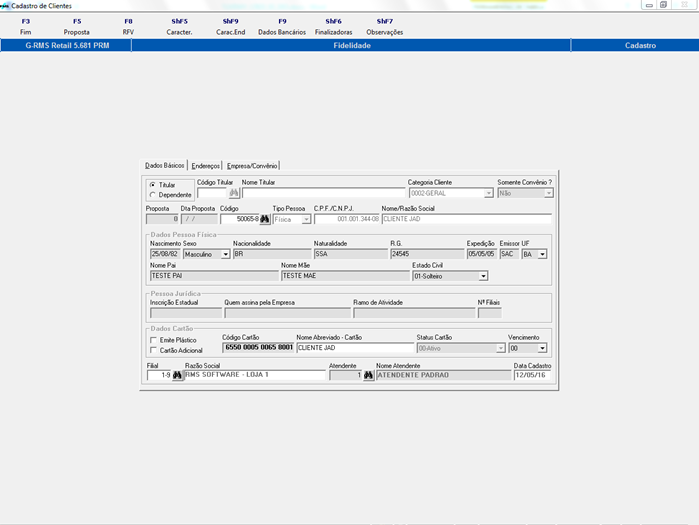This screenshot has width=699, height=525.
Task: Click the Cadastro header label
Action: [x=640, y=45]
